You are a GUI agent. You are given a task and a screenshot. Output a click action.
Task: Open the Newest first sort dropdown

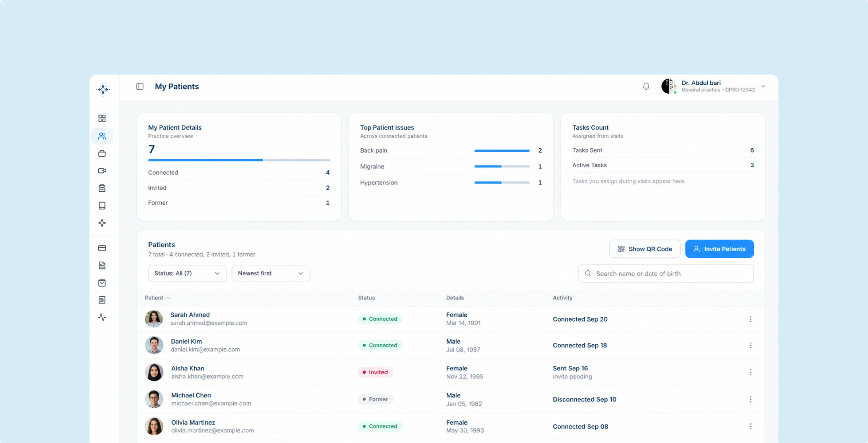pyautogui.click(x=271, y=273)
